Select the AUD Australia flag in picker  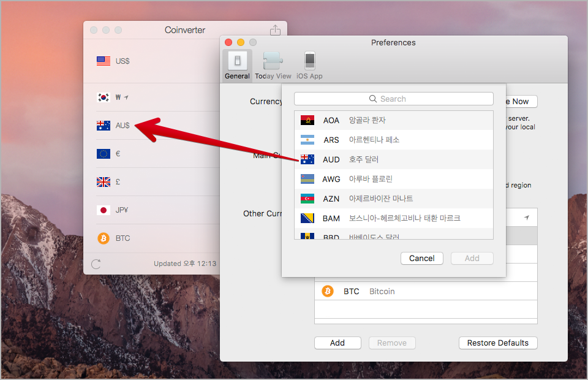[x=307, y=159]
